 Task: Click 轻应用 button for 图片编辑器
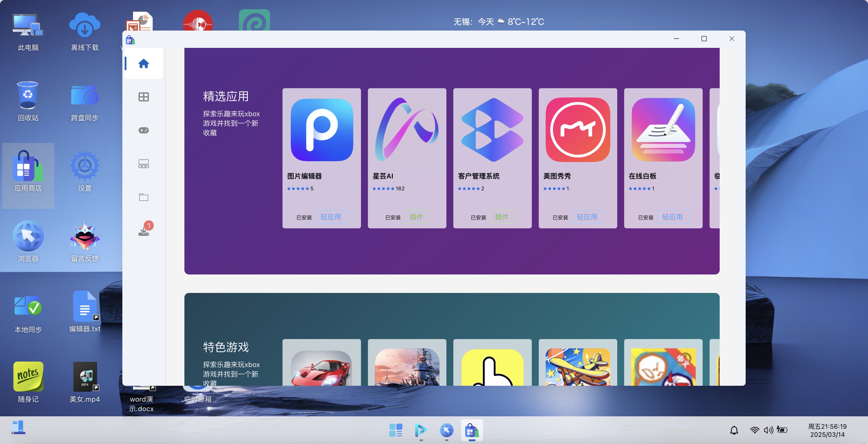[x=331, y=217]
